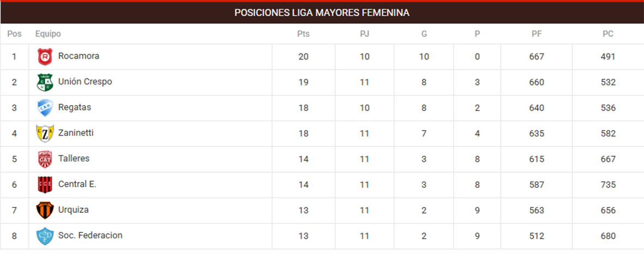
Task: Click the Pos column header
Action: coord(14,34)
